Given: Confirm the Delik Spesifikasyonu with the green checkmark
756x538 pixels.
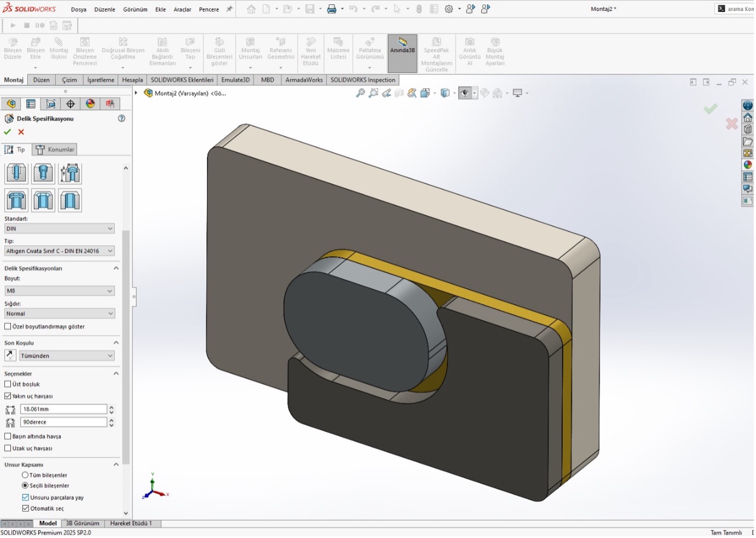Looking at the screenshot, I should (8, 132).
